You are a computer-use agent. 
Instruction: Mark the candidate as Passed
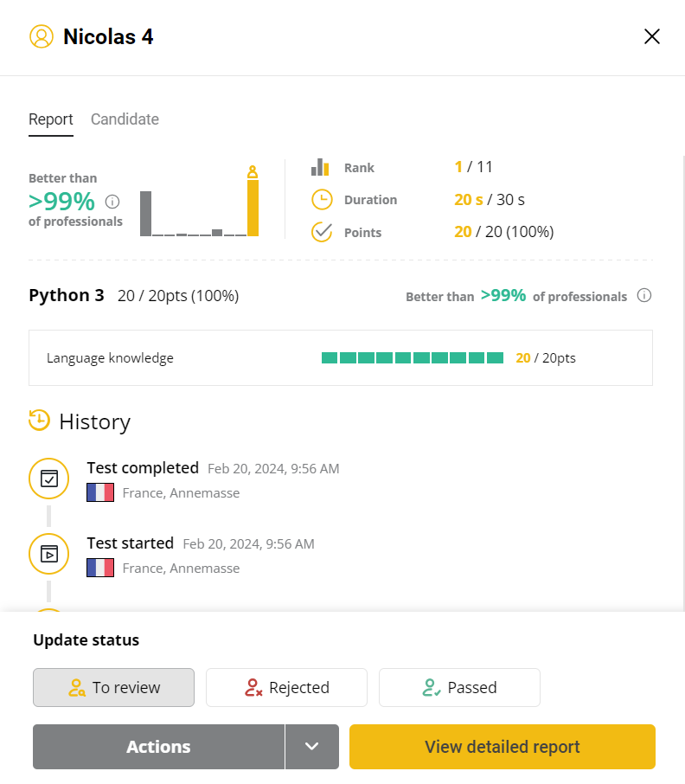(459, 687)
